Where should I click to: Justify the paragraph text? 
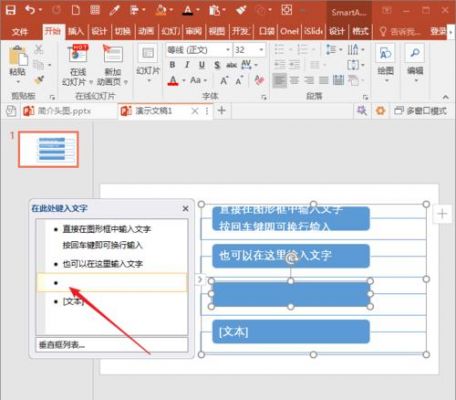[324, 80]
